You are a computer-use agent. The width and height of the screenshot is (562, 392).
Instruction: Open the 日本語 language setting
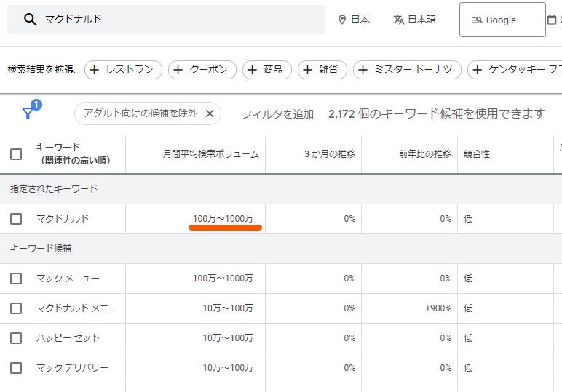pos(415,20)
